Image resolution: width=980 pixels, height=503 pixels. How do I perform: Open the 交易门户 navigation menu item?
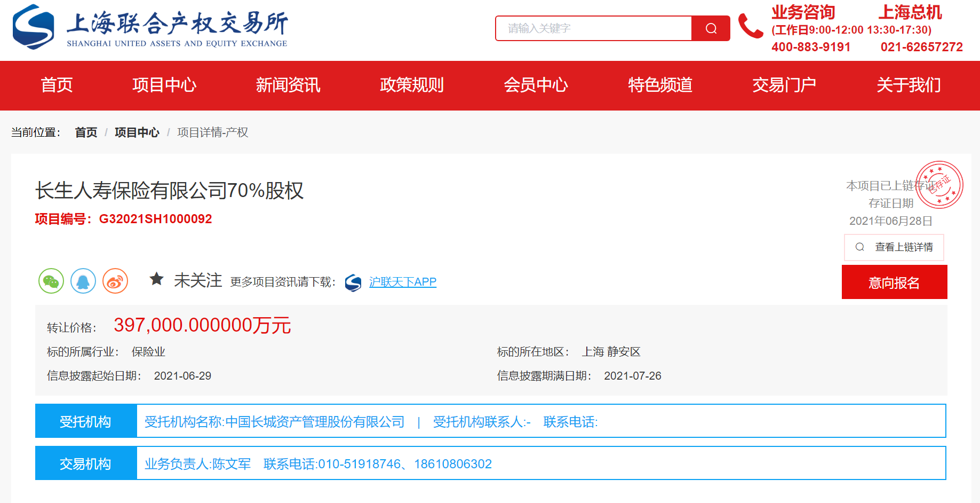point(784,85)
